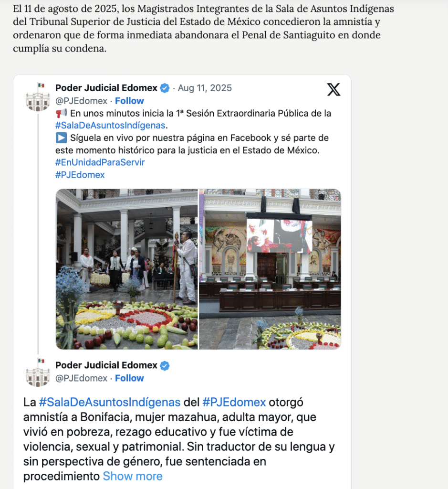This screenshot has height=489, width=448.
Task: Click the first tweet's Poder Judicial Edomex name
Action: [106, 88]
